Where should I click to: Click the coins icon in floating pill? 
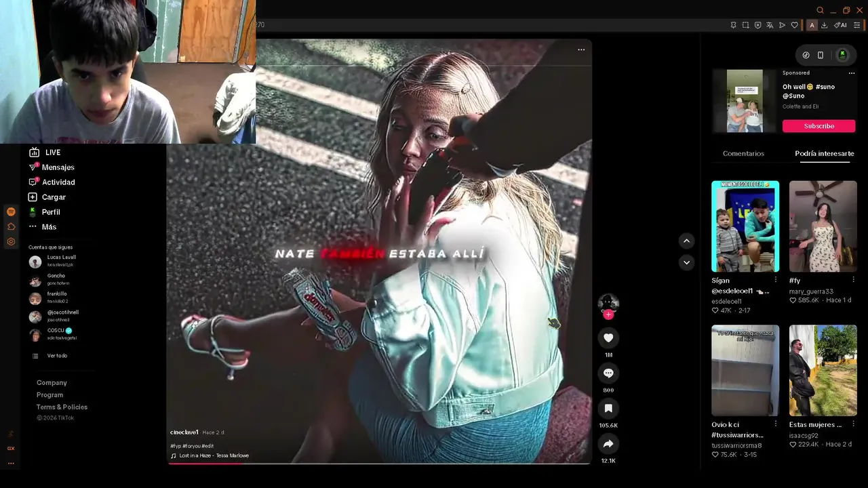(806, 55)
